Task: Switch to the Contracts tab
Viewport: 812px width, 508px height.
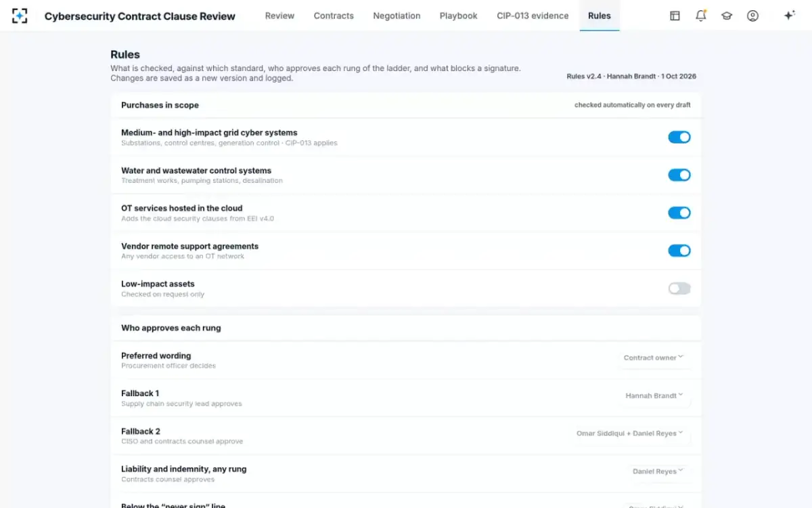Action: pyautogui.click(x=334, y=16)
